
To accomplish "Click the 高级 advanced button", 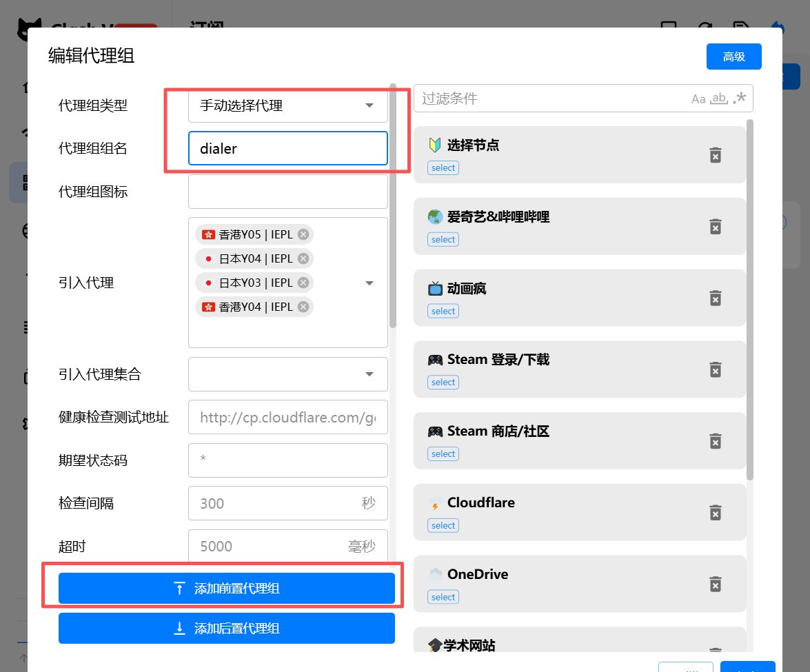I will pos(733,57).
